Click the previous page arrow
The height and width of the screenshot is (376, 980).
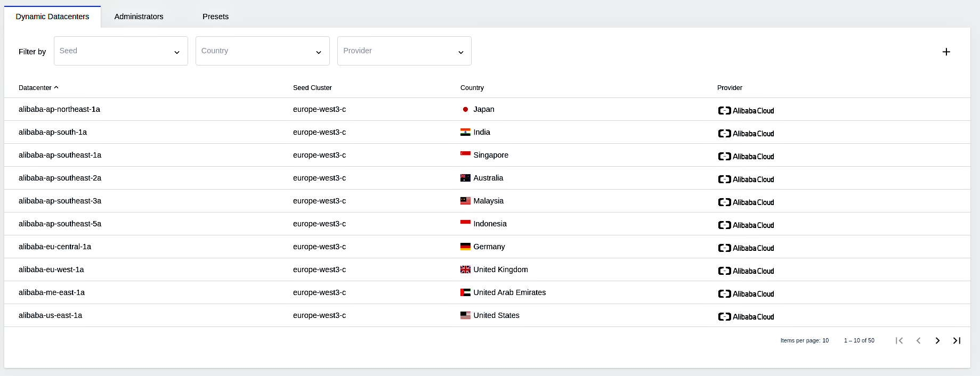coord(918,340)
